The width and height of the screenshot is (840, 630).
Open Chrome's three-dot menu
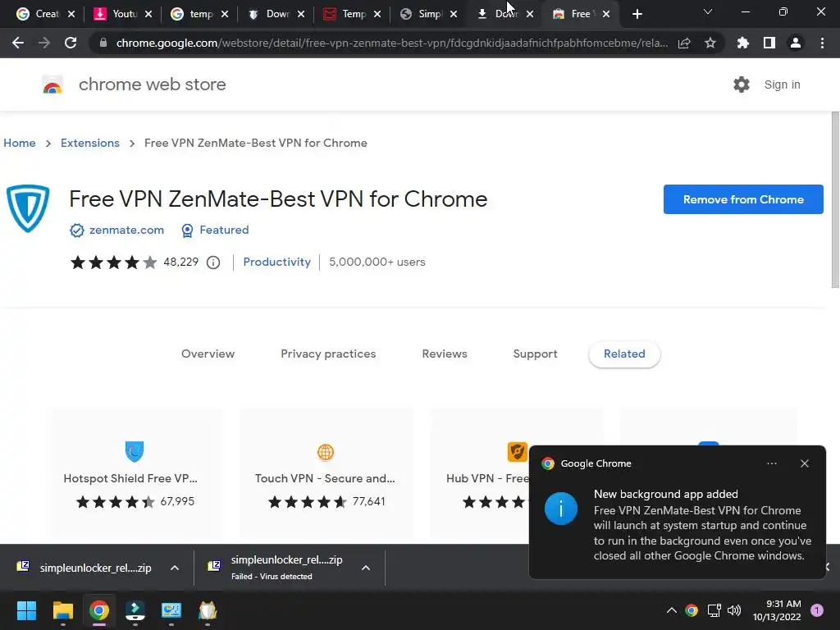coord(822,43)
